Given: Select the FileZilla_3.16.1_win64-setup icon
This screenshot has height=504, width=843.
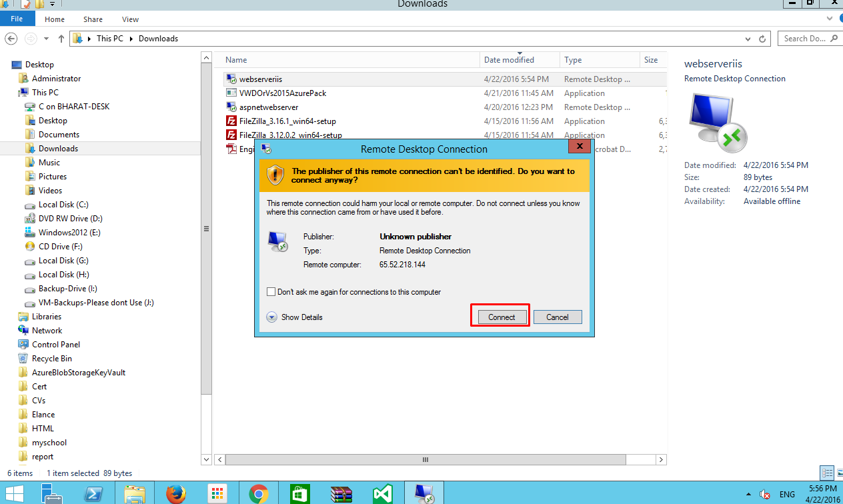Looking at the screenshot, I should [231, 121].
